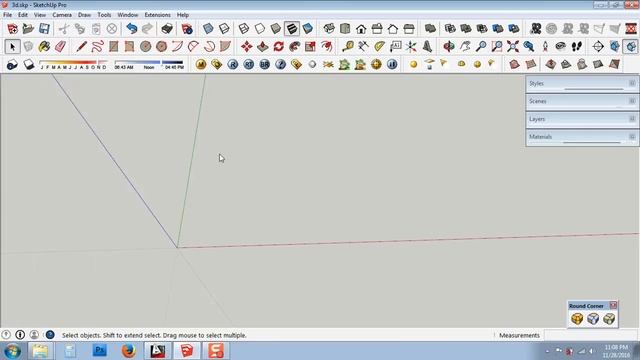
Task: Select the Walk footprints tool
Action: [576, 47]
